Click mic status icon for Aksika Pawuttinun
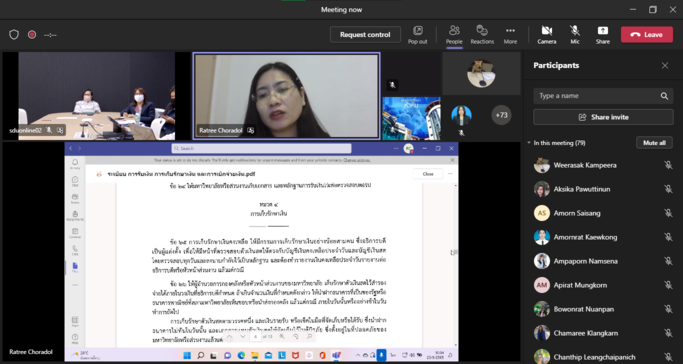683x364 pixels. 668,189
